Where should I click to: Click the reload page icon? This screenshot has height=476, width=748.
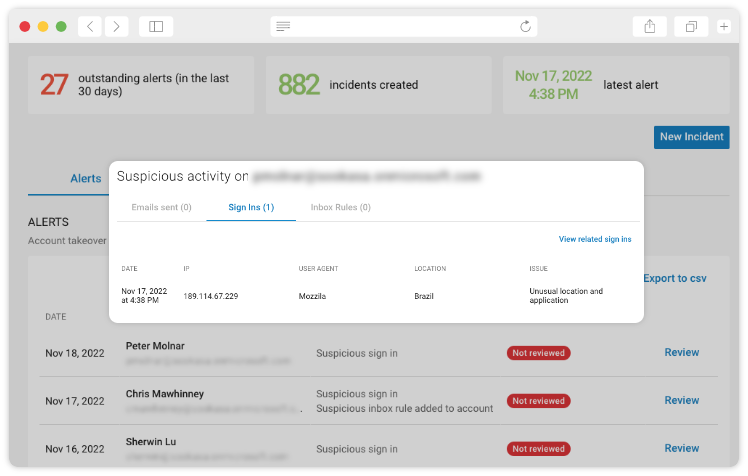pos(525,27)
